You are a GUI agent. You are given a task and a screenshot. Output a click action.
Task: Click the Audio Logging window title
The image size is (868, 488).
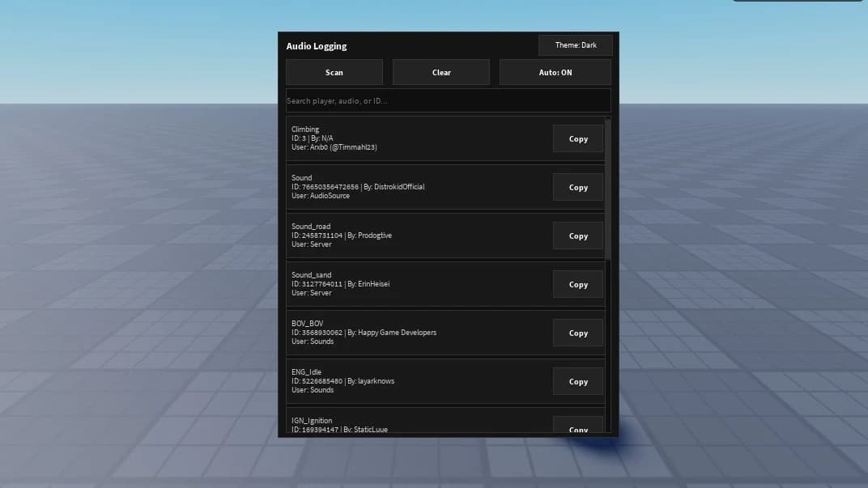pos(316,46)
